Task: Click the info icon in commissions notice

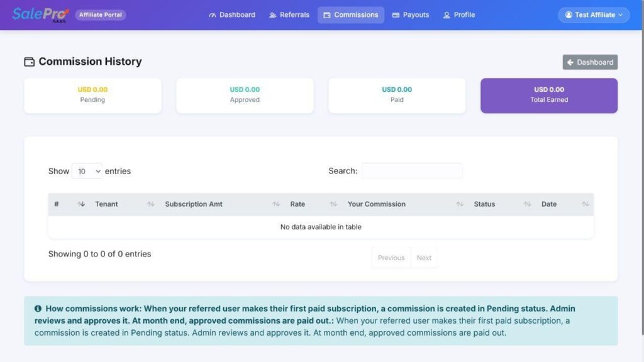Action: 38,308
